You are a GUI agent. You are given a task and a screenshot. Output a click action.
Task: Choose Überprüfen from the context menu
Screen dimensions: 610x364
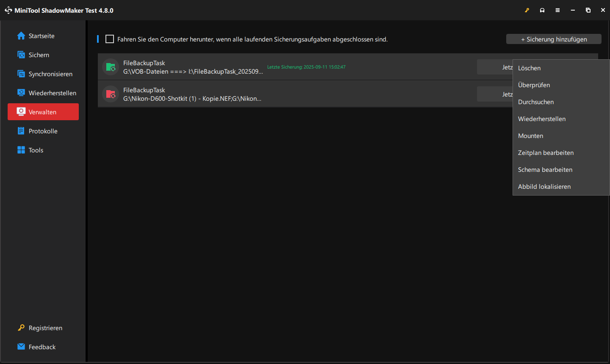click(561, 85)
